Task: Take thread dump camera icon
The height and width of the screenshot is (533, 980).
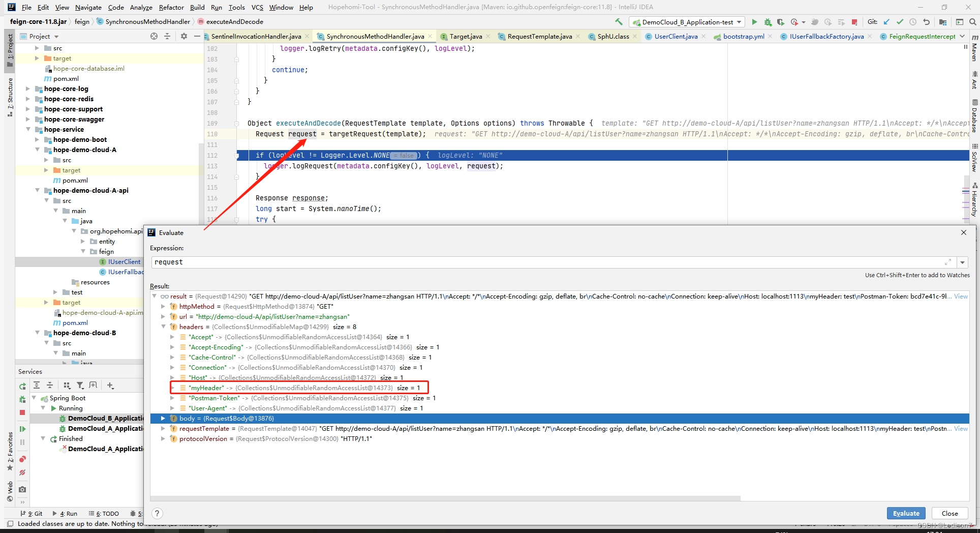Action: coord(22,489)
